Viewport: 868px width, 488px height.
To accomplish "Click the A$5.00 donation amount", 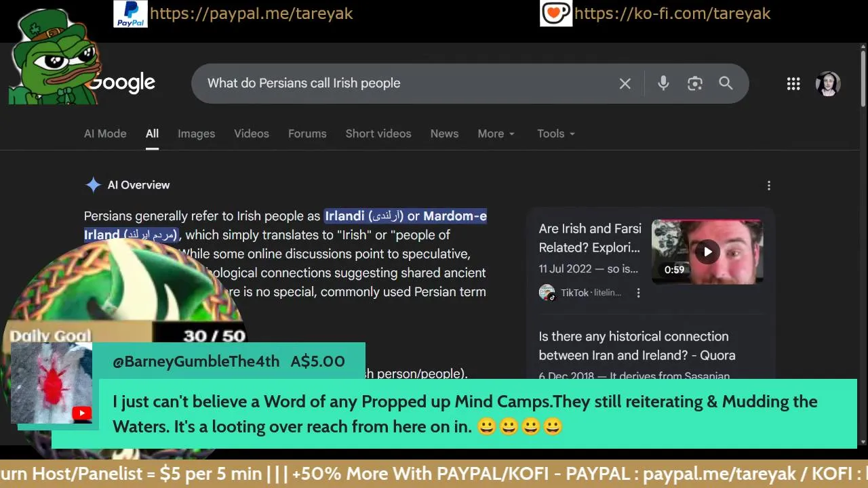I will coord(317,361).
